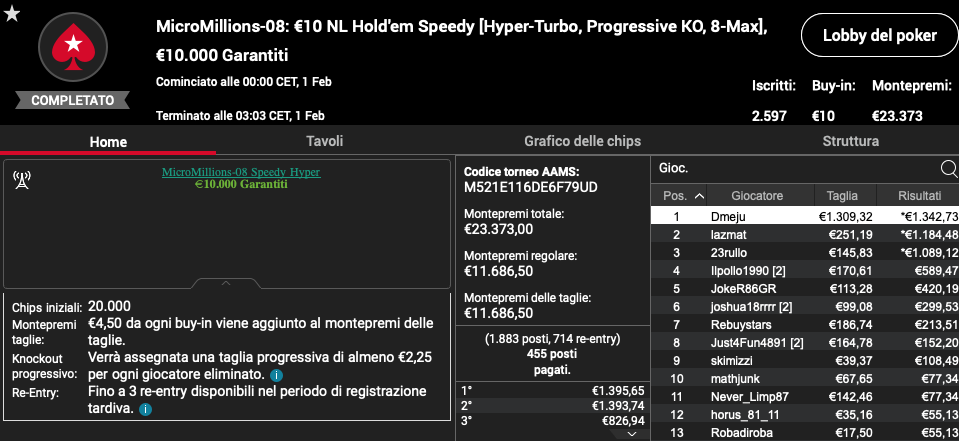This screenshot has height=441, width=959.
Task: Switch to the Tavoli tab
Action: click(x=324, y=141)
